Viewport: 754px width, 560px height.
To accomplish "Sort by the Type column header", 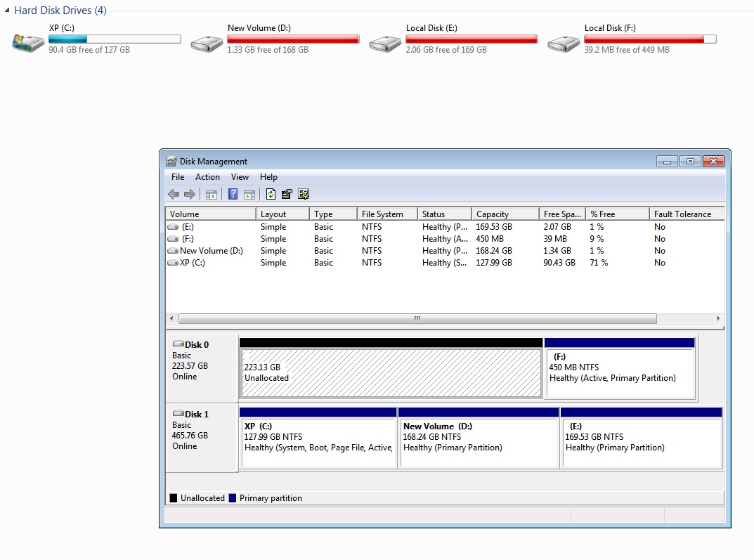I will coord(333,214).
